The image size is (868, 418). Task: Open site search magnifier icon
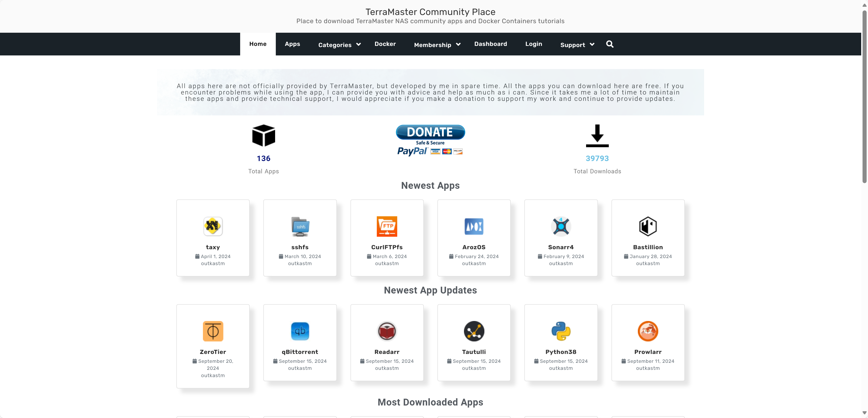[x=609, y=44]
